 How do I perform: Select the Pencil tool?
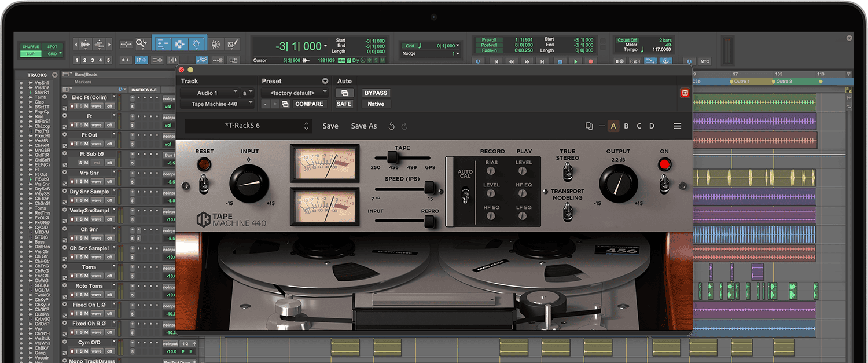[x=231, y=43]
